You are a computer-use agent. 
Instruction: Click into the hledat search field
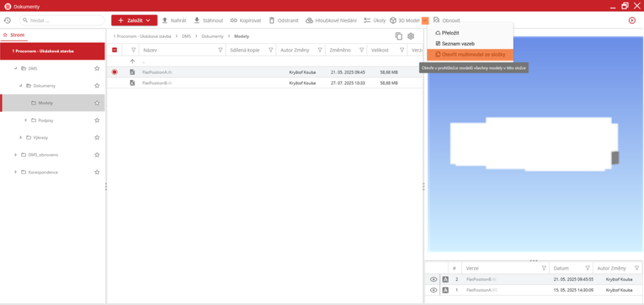pos(60,21)
